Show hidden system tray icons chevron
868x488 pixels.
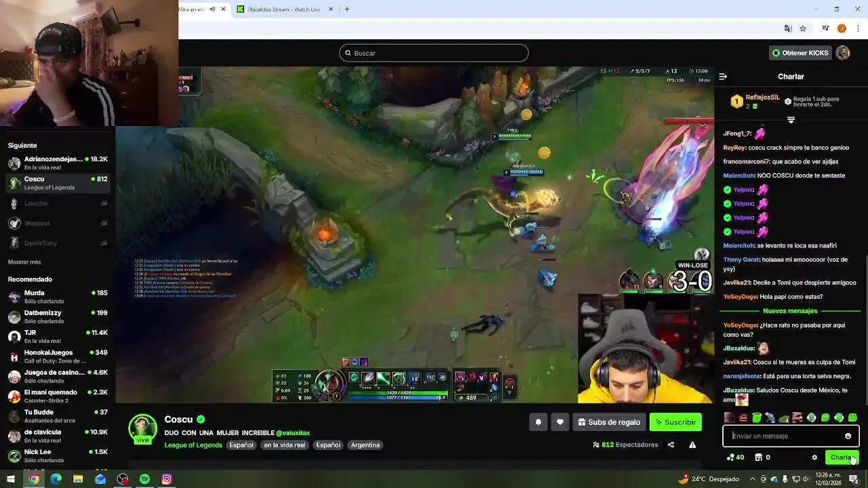pos(752,479)
